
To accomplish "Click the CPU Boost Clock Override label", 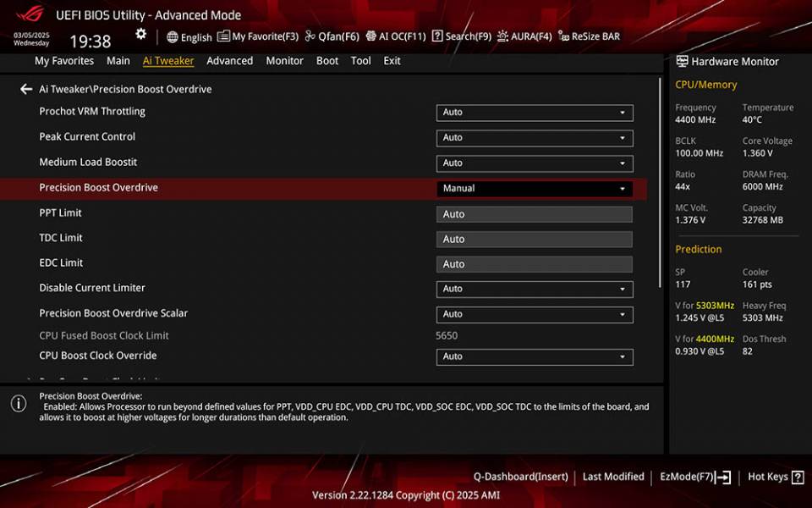I will 98,356.
